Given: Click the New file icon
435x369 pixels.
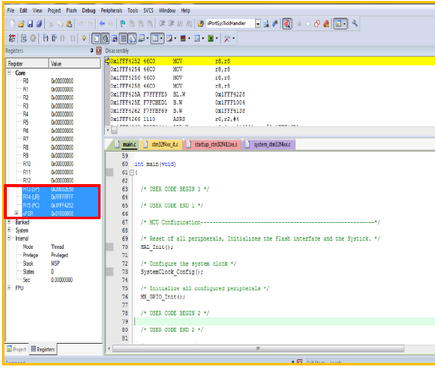Looking at the screenshot, I should point(12,24).
